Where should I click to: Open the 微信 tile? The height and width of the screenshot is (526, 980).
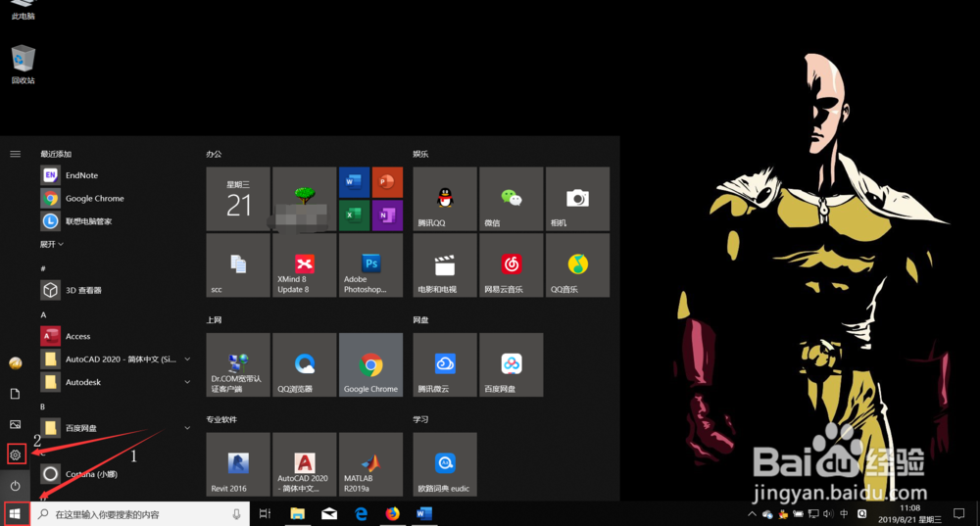[x=511, y=199]
